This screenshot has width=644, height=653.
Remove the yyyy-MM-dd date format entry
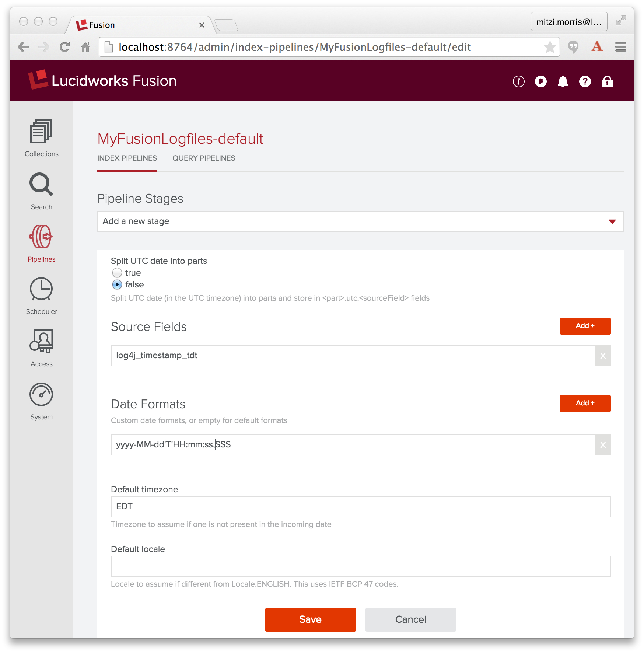[603, 445]
